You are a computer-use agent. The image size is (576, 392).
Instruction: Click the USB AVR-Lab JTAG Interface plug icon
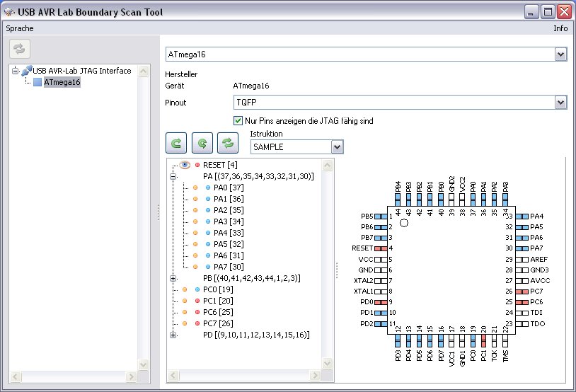pyautogui.click(x=26, y=71)
